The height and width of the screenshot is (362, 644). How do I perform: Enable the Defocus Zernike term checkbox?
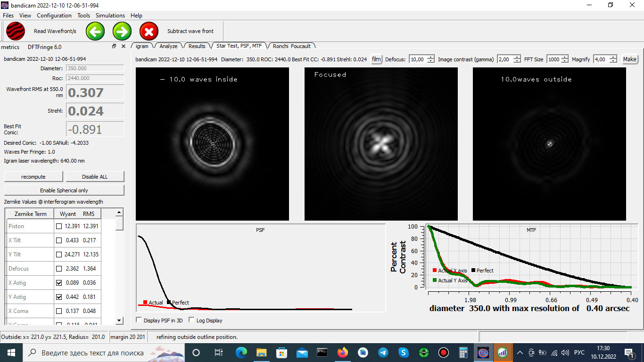pos(59,269)
